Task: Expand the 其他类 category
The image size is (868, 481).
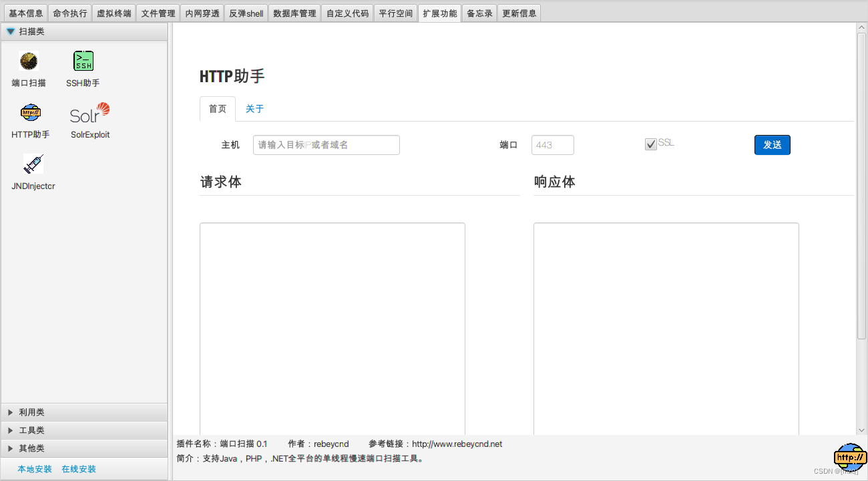Action: [84, 448]
